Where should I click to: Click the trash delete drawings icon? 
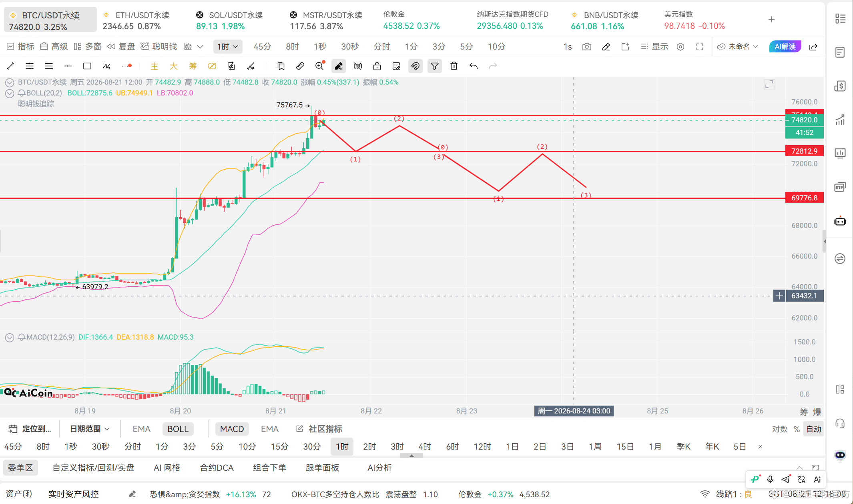[x=454, y=66]
